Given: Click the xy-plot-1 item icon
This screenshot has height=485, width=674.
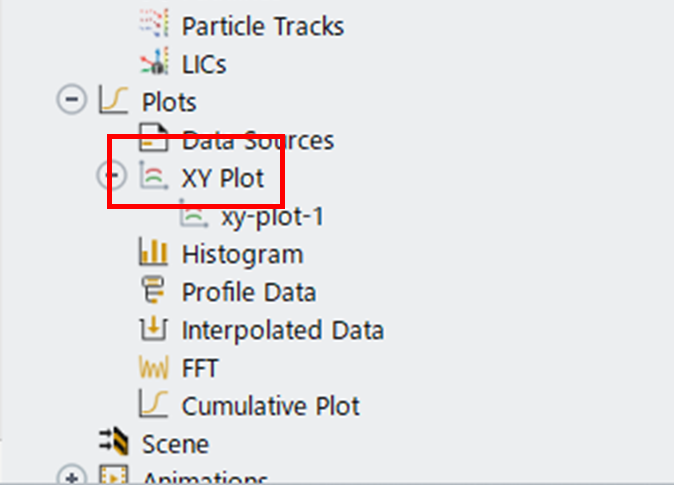Looking at the screenshot, I should point(193,213).
